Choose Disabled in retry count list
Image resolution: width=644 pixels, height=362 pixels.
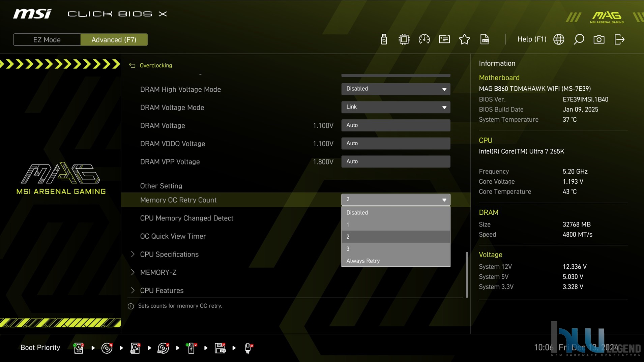click(x=396, y=212)
